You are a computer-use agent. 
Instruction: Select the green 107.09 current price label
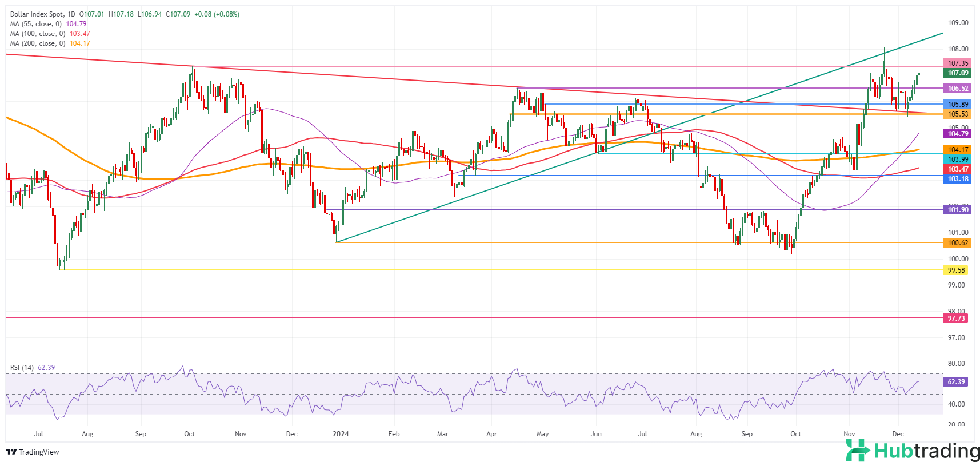pyautogui.click(x=958, y=73)
